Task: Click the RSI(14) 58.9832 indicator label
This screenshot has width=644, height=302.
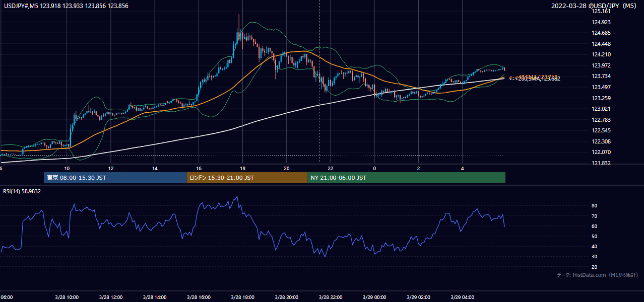Action: pyautogui.click(x=22, y=191)
